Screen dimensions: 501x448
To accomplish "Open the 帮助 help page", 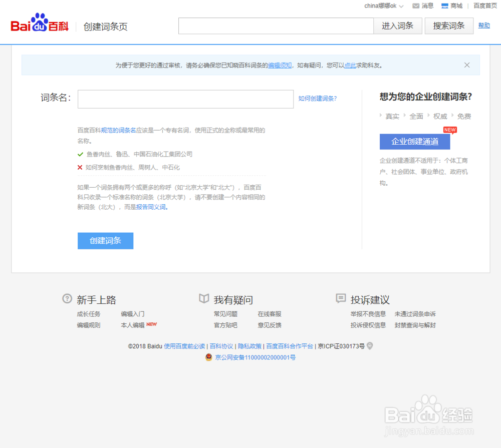I will 484,26.
